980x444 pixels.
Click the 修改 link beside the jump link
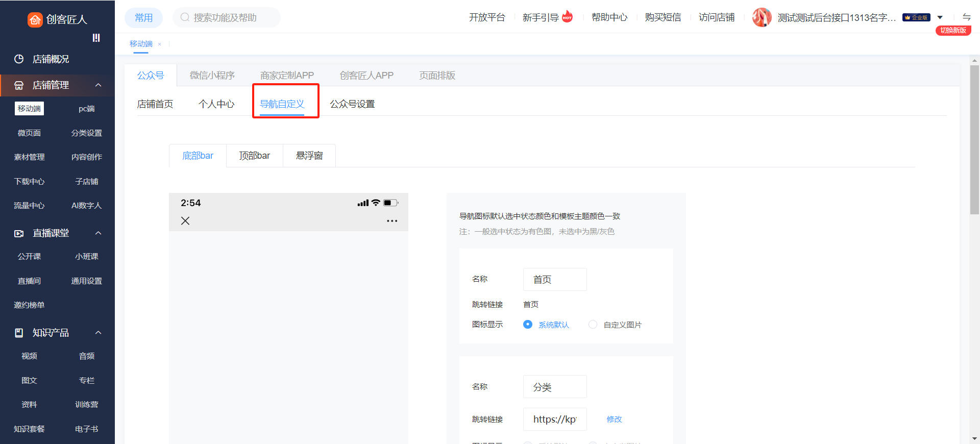click(x=614, y=419)
